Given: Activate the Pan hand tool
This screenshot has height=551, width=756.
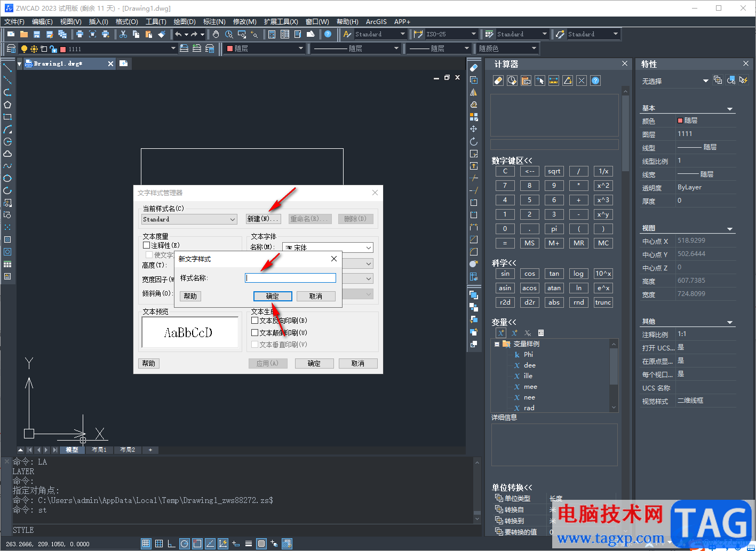Looking at the screenshot, I should tap(216, 34).
